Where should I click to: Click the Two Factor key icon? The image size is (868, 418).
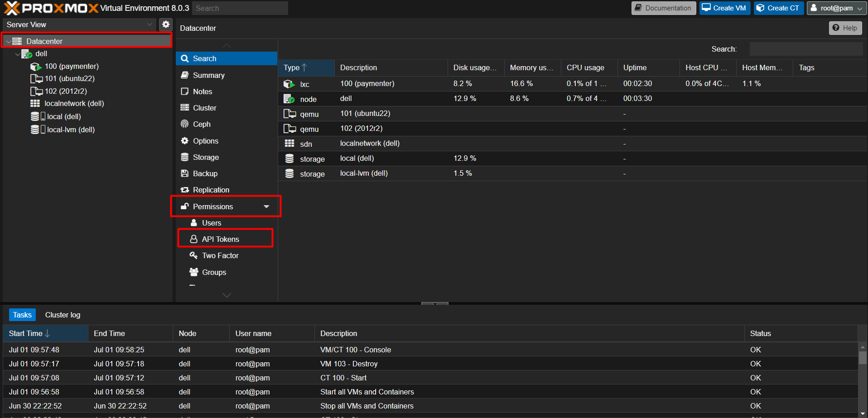pos(193,255)
